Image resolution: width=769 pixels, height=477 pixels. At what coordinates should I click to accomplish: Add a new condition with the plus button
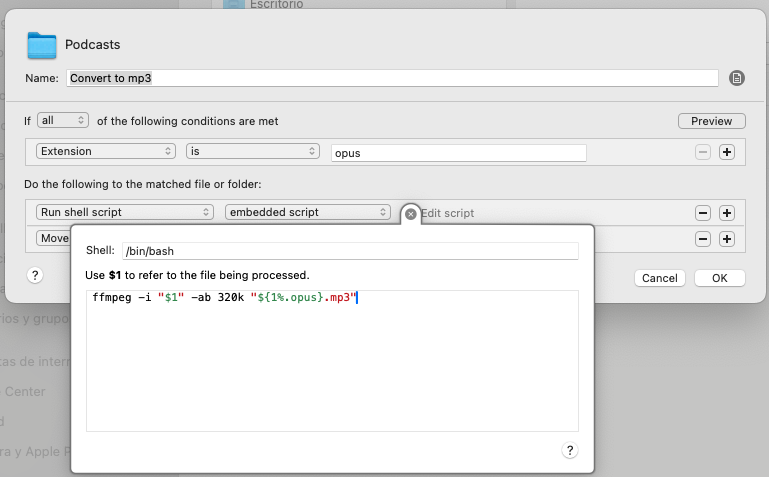(727, 152)
